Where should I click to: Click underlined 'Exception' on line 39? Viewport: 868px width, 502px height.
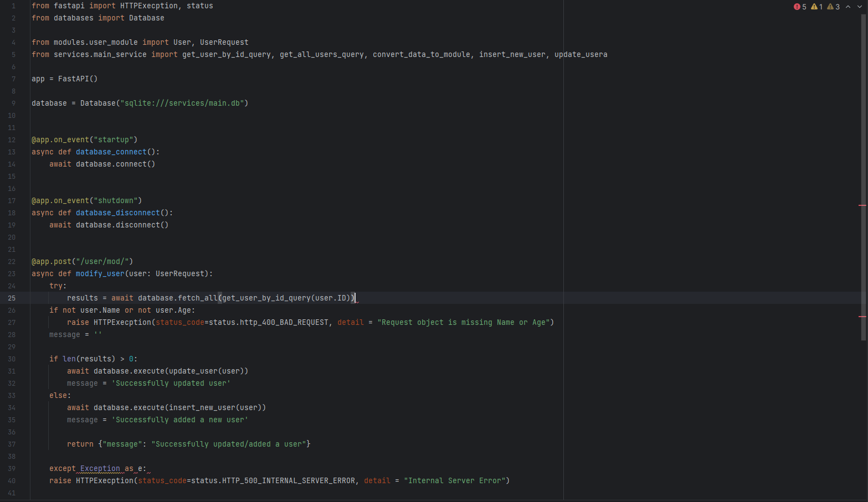click(100, 468)
